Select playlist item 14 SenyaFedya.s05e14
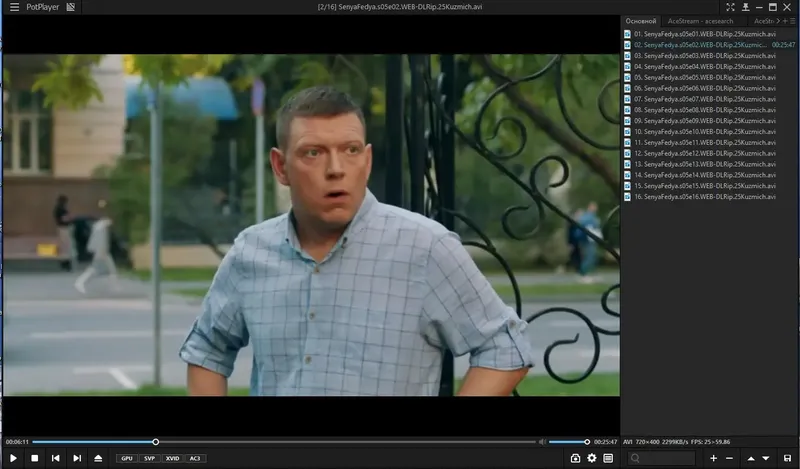 (x=710, y=175)
